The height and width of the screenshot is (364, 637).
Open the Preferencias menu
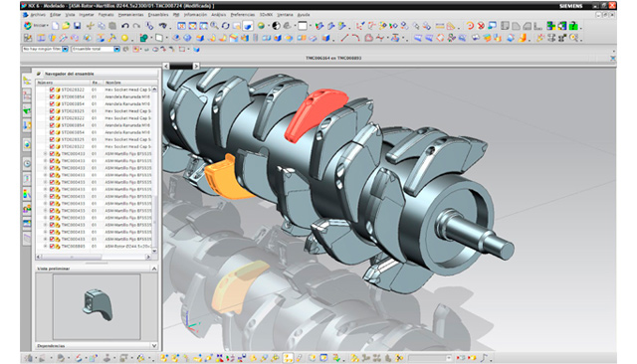[x=243, y=15]
